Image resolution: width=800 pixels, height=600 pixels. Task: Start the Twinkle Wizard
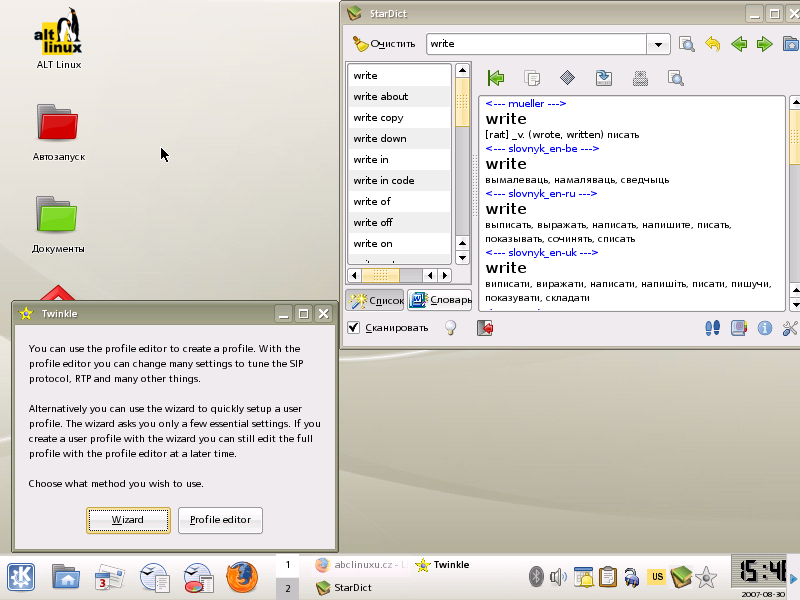click(x=128, y=520)
